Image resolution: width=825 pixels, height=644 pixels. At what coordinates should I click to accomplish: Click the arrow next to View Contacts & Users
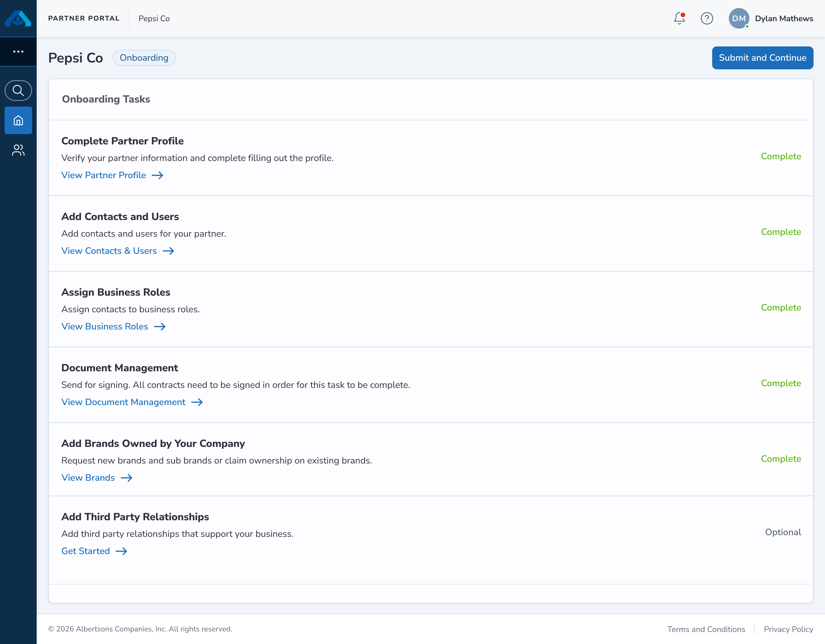tap(168, 251)
